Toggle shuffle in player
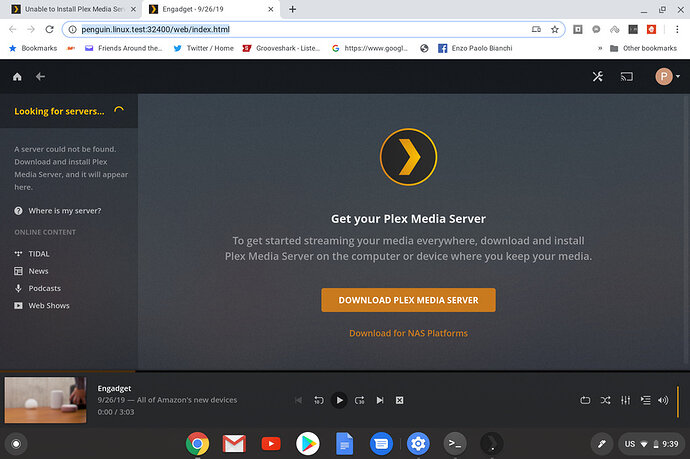The height and width of the screenshot is (459, 690). [606, 400]
